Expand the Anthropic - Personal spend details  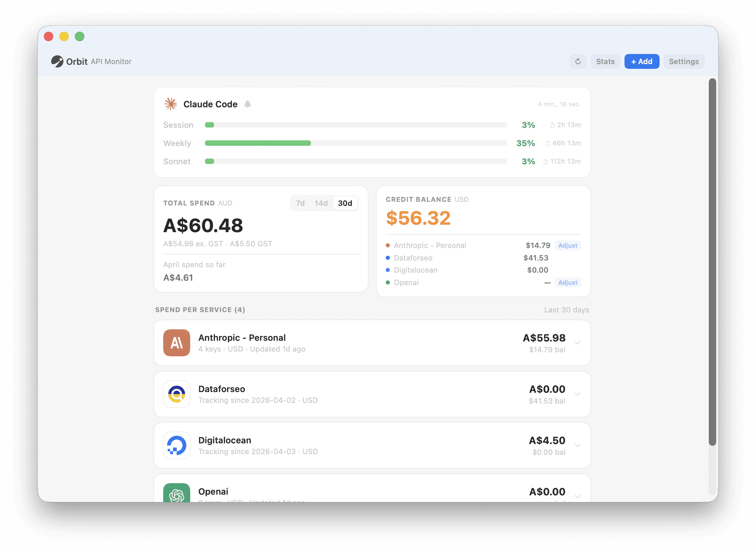578,343
